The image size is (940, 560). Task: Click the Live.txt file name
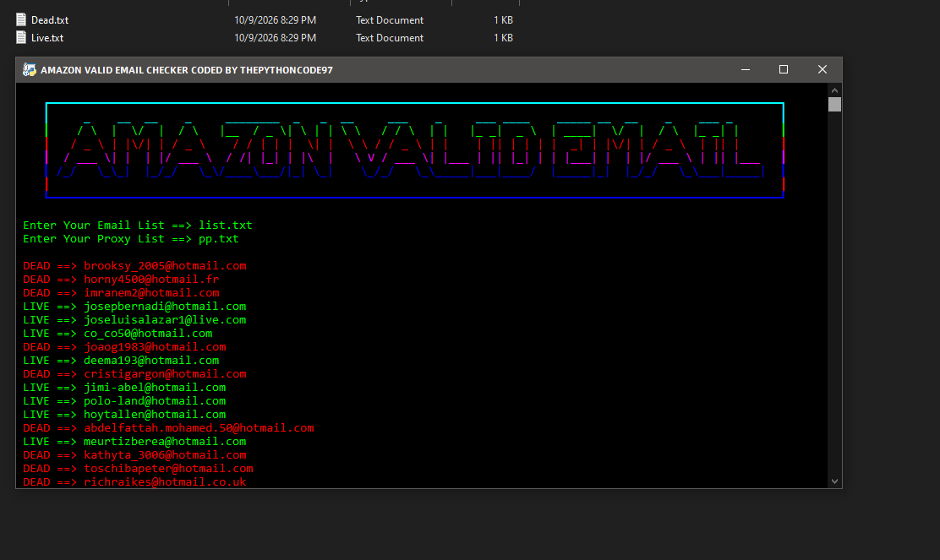click(47, 38)
